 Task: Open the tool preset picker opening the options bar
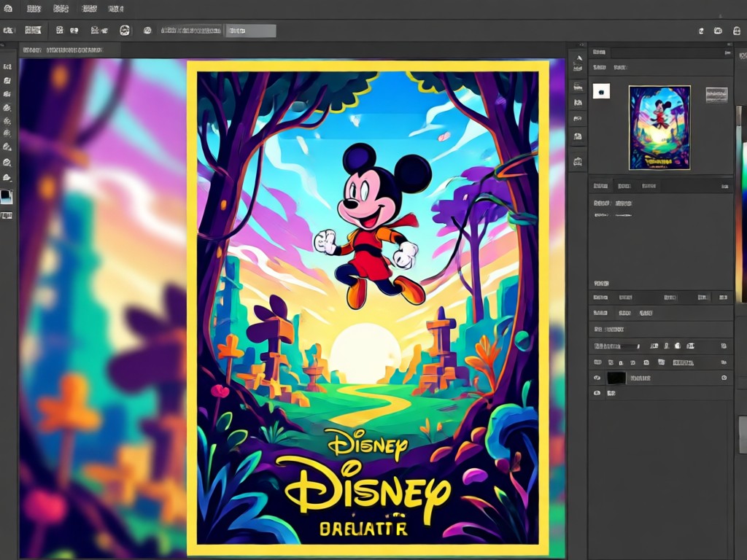pyautogui.click(x=8, y=31)
